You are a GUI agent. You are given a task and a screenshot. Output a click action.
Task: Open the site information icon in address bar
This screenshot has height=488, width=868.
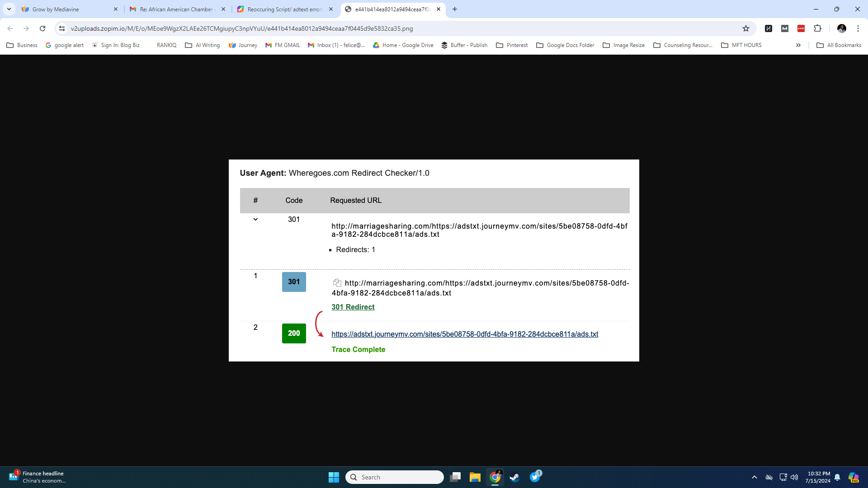(x=62, y=28)
